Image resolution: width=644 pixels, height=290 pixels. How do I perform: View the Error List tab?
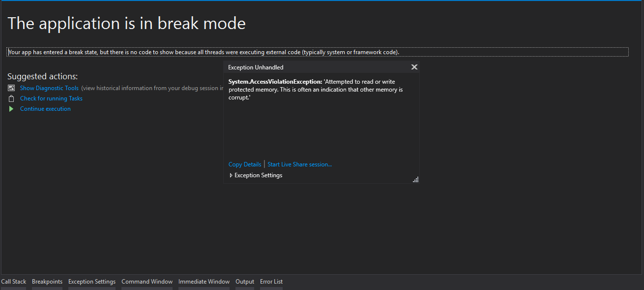pos(271,281)
